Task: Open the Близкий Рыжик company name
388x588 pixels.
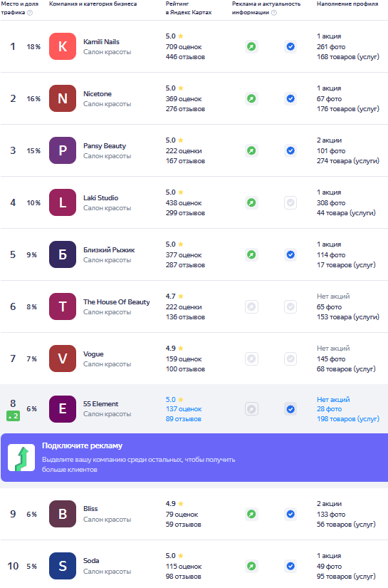Action: pos(109,250)
